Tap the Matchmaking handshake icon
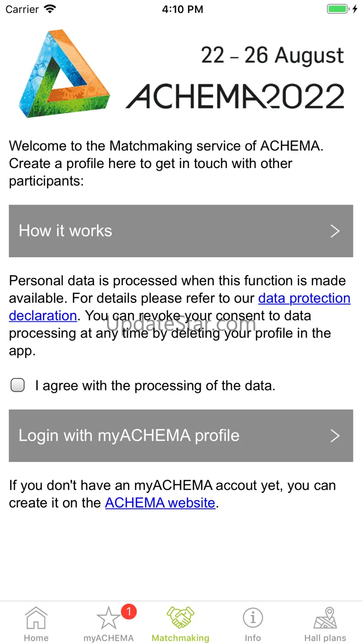 pyautogui.click(x=180, y=618)
